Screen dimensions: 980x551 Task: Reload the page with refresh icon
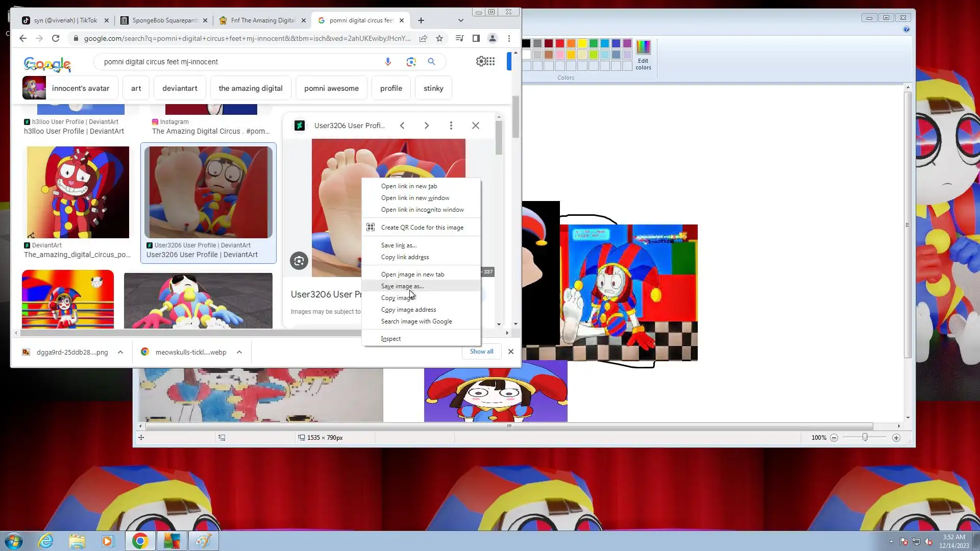pos(56,38)
